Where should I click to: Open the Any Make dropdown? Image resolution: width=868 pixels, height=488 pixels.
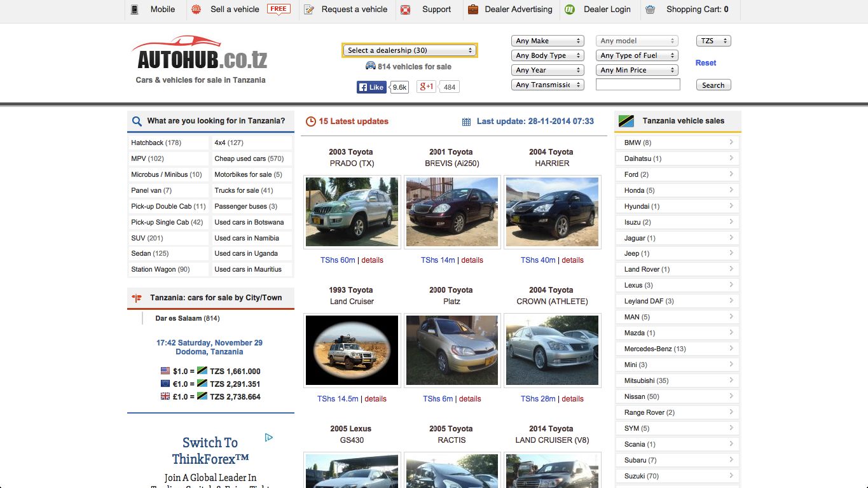548,40
